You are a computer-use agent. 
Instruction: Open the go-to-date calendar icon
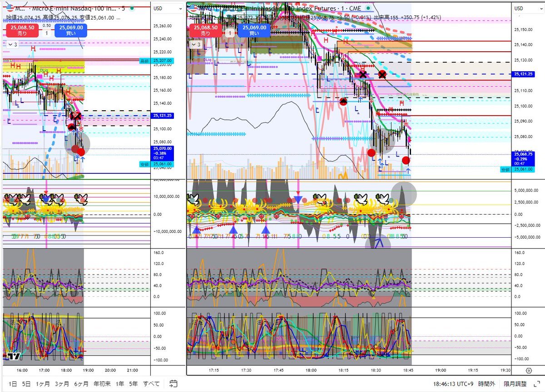click(173, 384)
